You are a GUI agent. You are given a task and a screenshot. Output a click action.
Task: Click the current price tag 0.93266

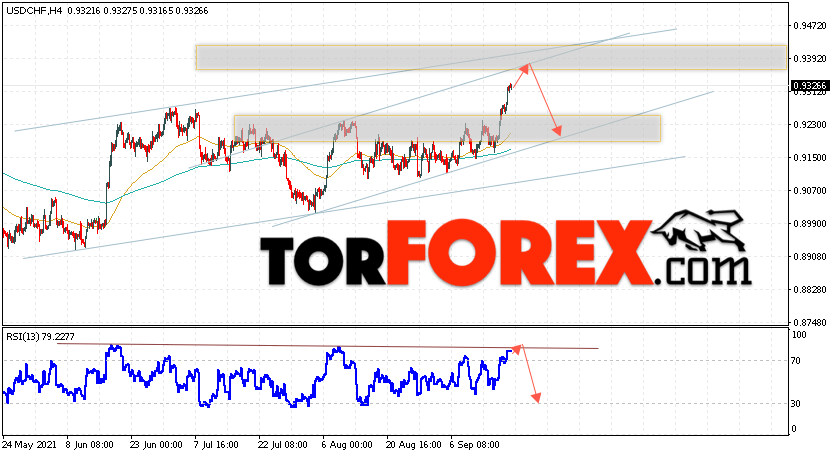point(810,85)
